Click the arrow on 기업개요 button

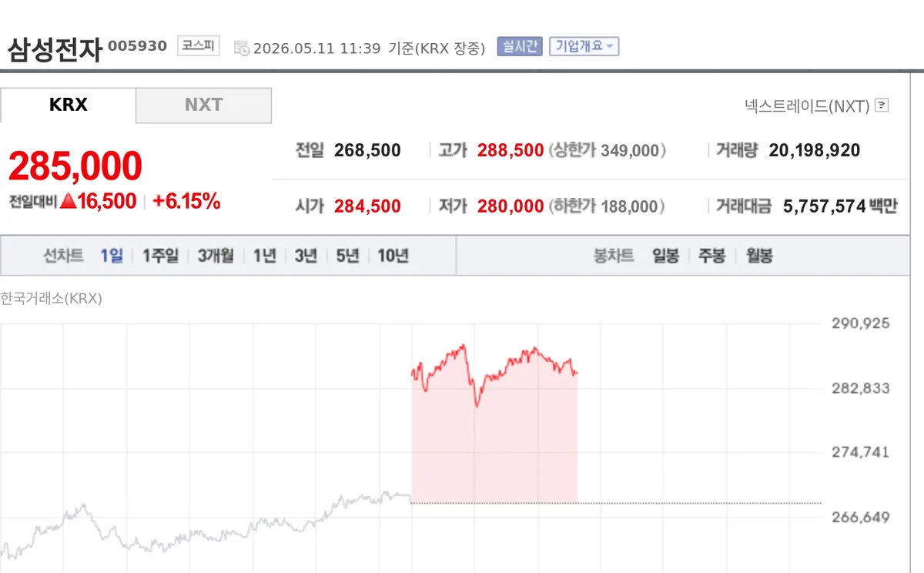coord(610,47)
